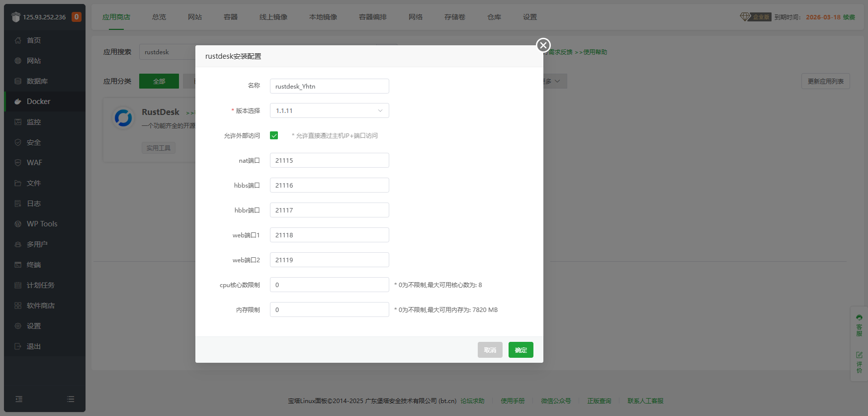Open the 论坛求助 footer link
The width and height of the screenshot is (868, 416).
tap(472, 401)
